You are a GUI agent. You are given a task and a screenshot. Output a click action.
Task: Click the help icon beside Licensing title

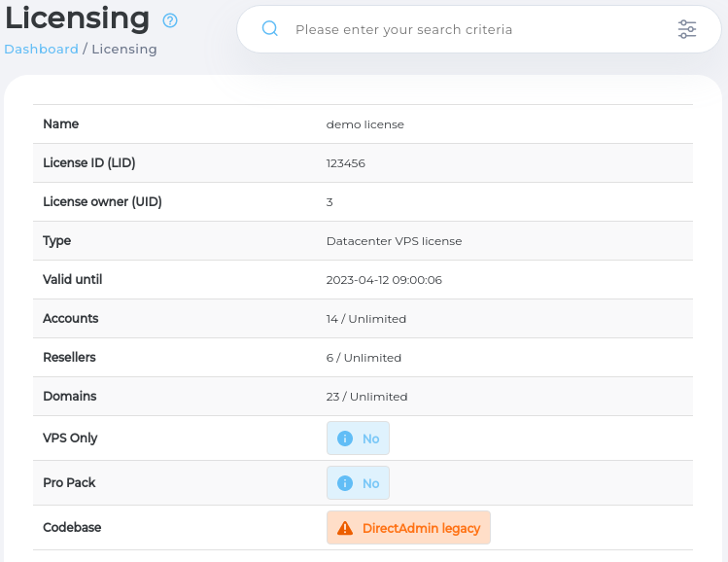pyautogui.click(x=170, y=20)
